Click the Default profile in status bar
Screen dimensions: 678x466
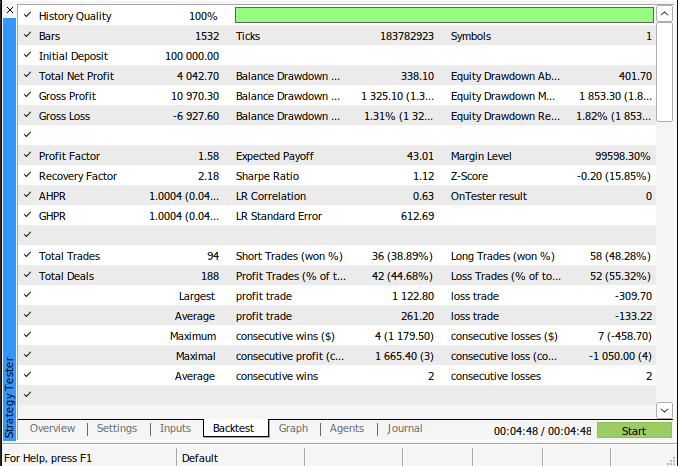tap(200, 458)
